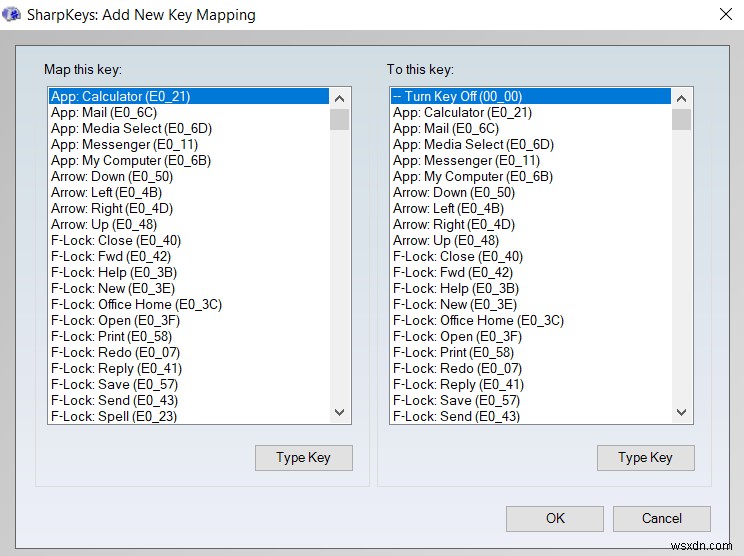Select Arrow: Right in To this key list
Image resolution: width=744 pixels, height=556 pixels.
[x=531, y=224]
